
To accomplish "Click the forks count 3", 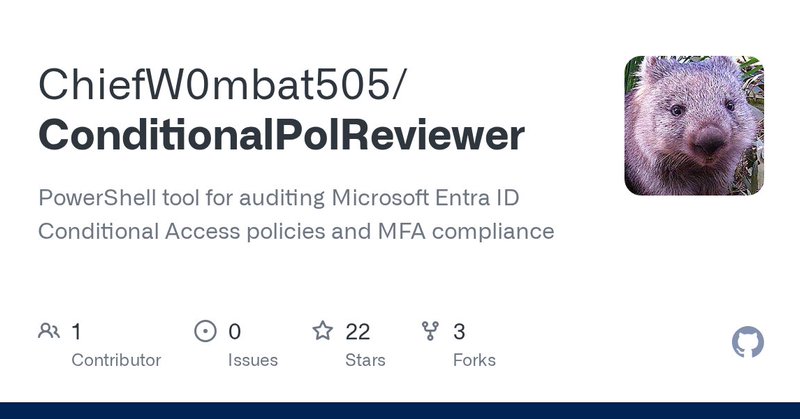I will pyautogui.click(x=459, y=332).
